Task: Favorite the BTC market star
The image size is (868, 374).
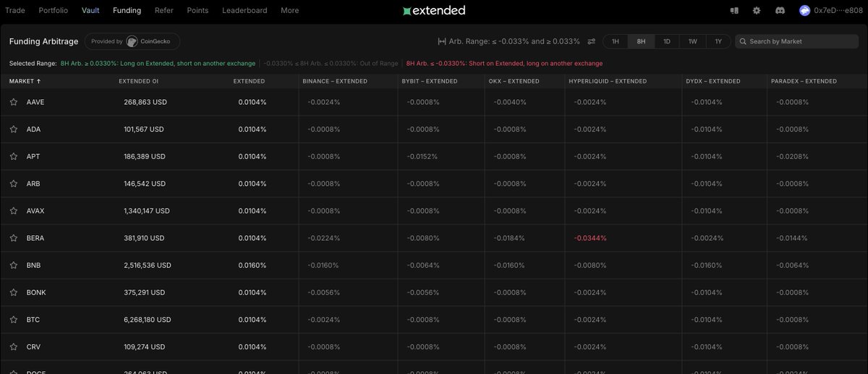Action: click(x=13, y=320)
